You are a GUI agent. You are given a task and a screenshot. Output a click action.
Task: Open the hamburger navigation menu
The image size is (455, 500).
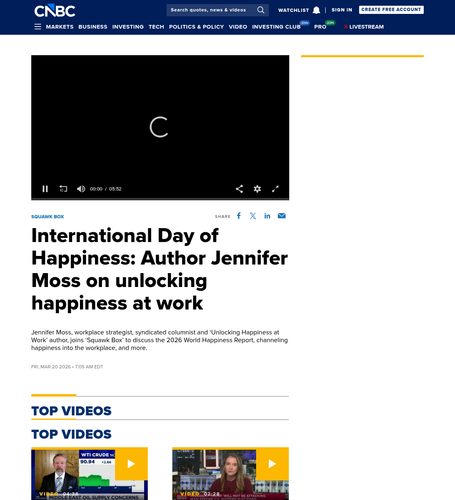pos(38,27)
